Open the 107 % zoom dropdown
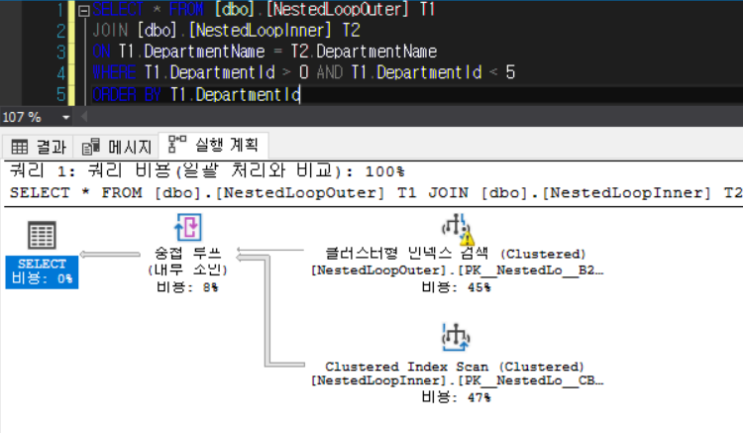Image resolution: width=743 pixels, height=433 pixels. coord(66,117)
